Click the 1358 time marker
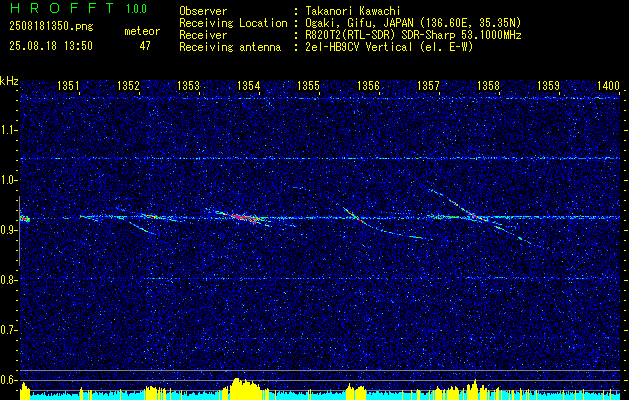The image size is (629, 400). [x=489, y=85]
